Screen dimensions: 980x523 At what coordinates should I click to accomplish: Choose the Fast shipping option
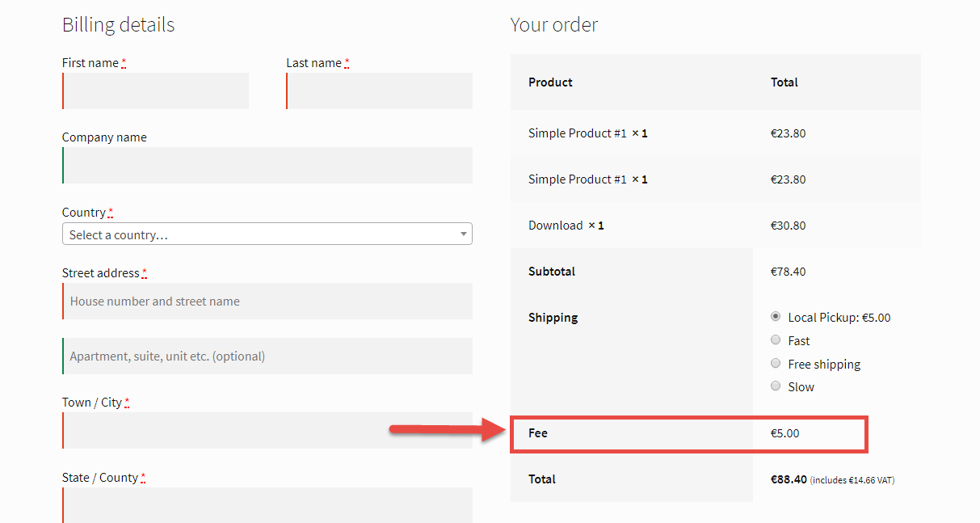pyautogui.click(x=776, y=340)
